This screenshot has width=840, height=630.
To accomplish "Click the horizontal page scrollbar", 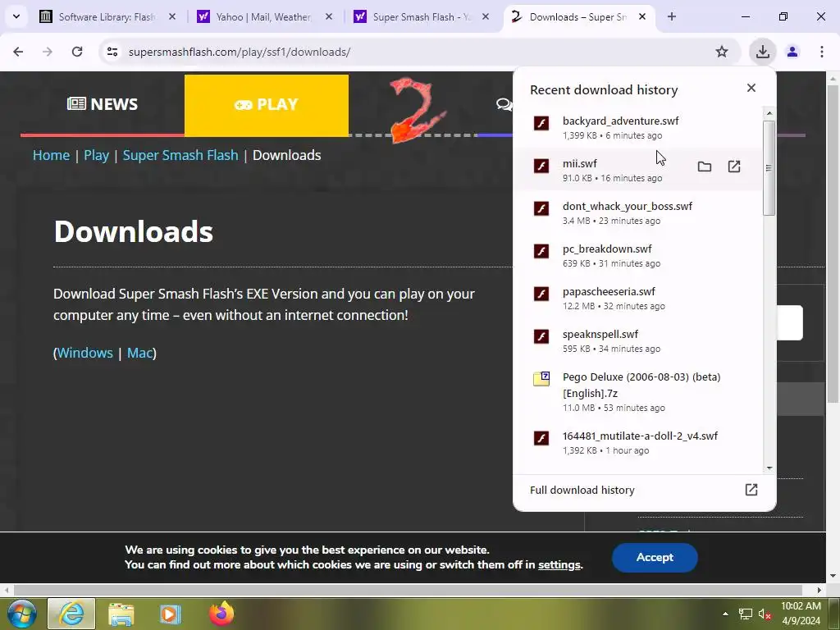I will tap(407, 590).
